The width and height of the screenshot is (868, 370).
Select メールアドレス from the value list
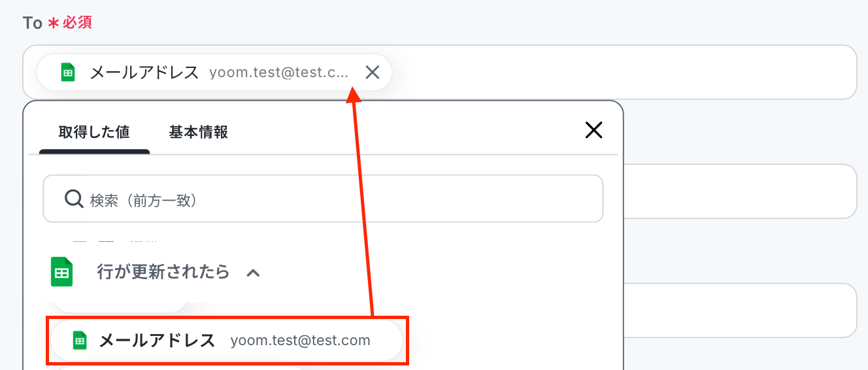(x=157, y=340)
